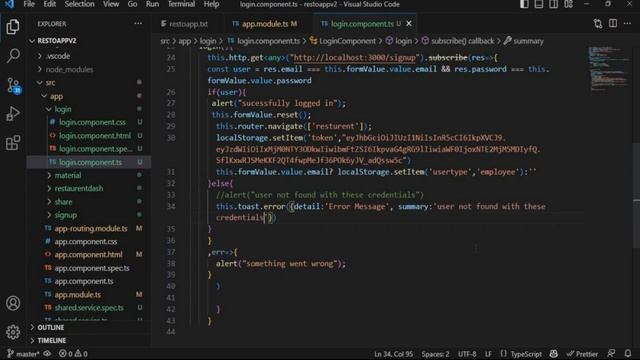Open the File menu
640x360 pixels.
point(29,4)
